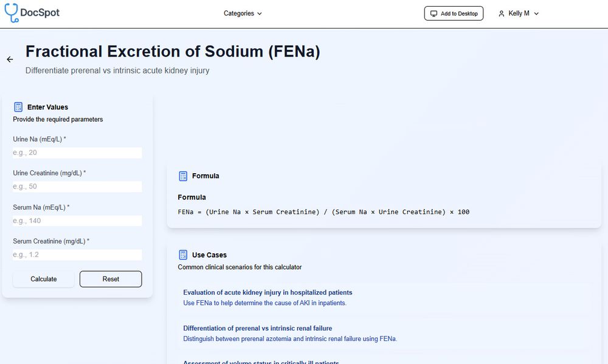Open the Categories dropdown menu

pyautogui.click(x=243, y=13)
